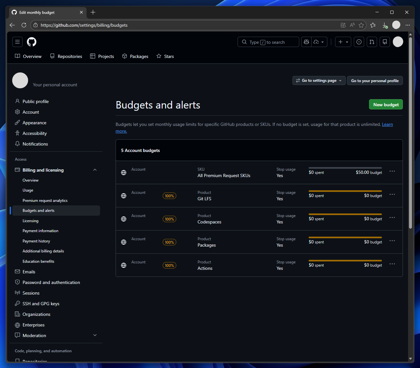Switch to the Projects tab

click(102, 56)
